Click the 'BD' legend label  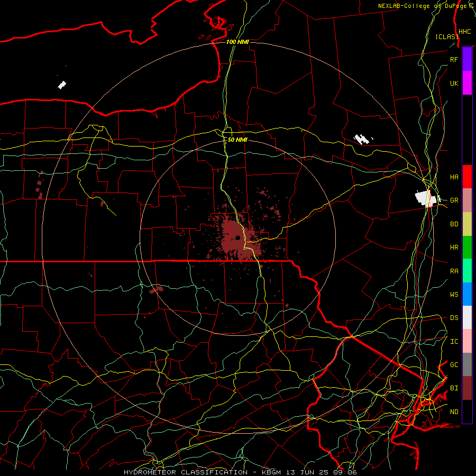point(454,224)
